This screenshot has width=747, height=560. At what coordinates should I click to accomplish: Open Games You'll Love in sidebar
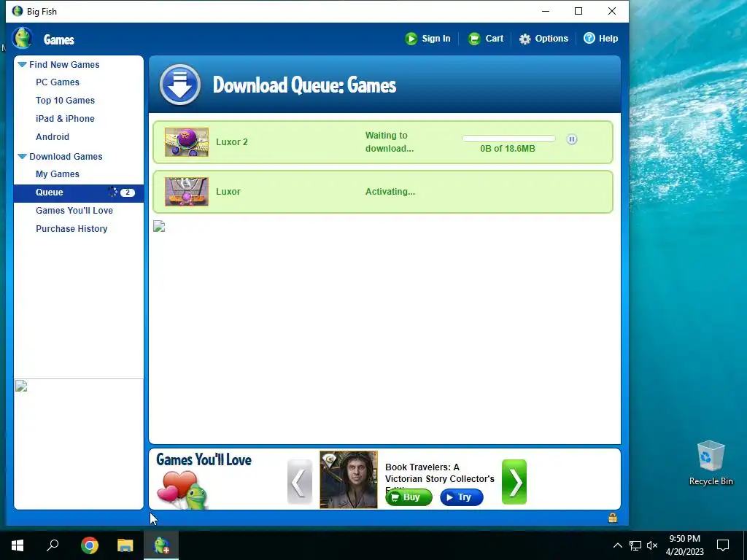point(74,211)
